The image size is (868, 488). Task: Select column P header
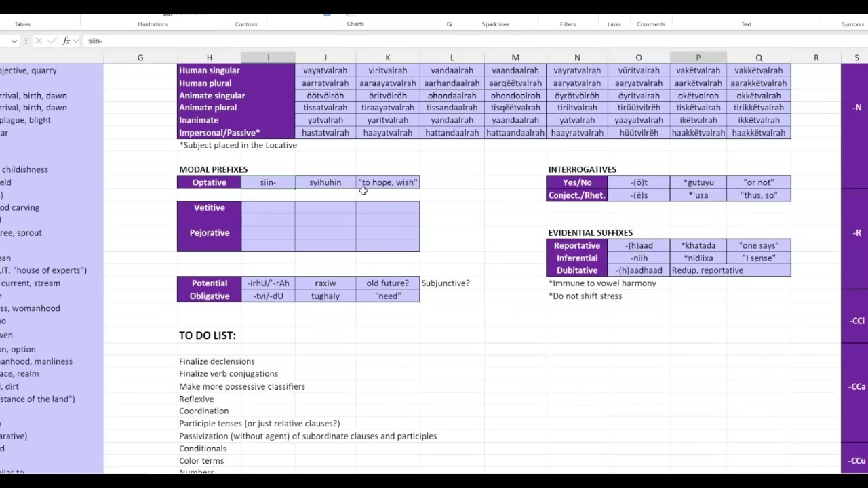pos(698,58)
